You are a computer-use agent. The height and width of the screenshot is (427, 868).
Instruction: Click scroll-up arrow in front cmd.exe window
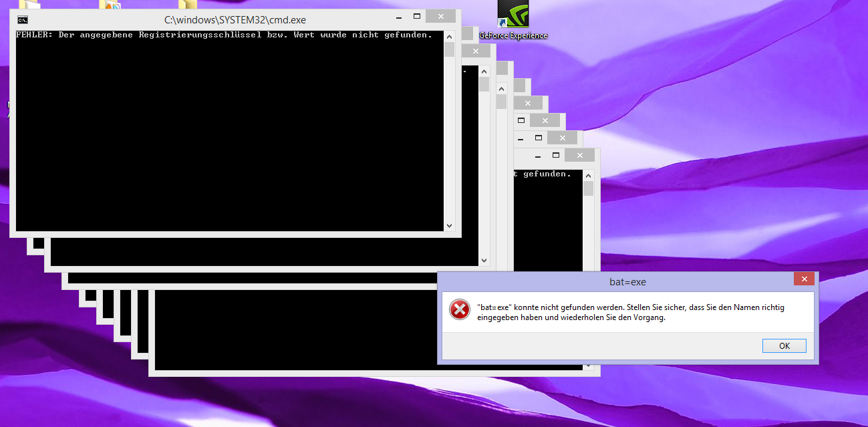pyautogui.click(x=449, y=36)
